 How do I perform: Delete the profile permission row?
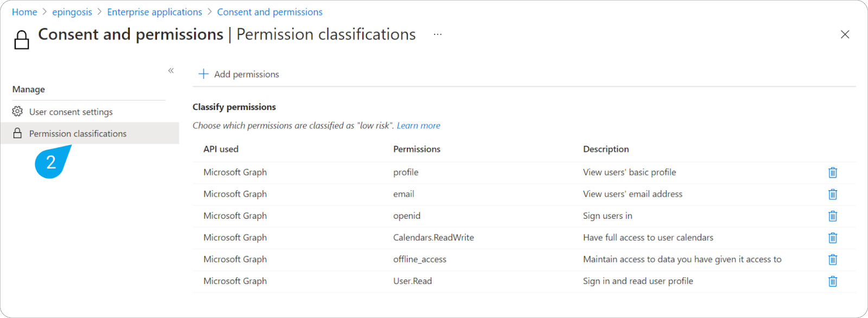tap(833, 172)
